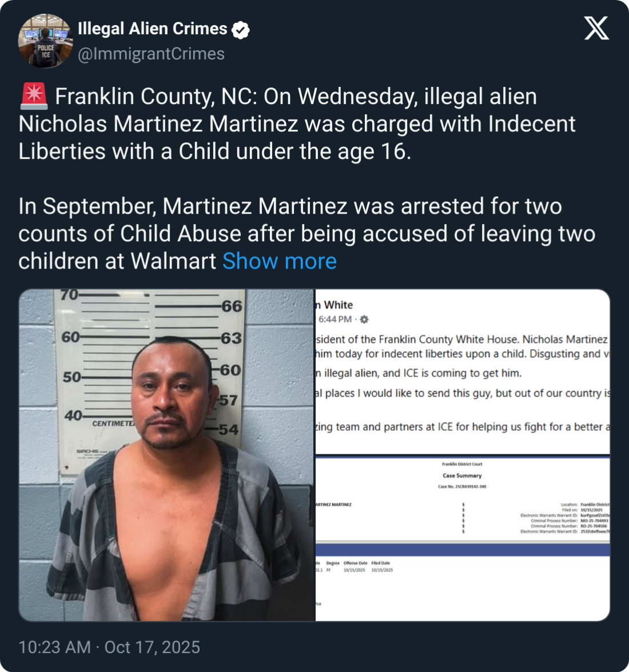Open the mugshot photo thumbnail
Image resolution: width=629 pixels, height=672 pixels.
pos(167,455)
